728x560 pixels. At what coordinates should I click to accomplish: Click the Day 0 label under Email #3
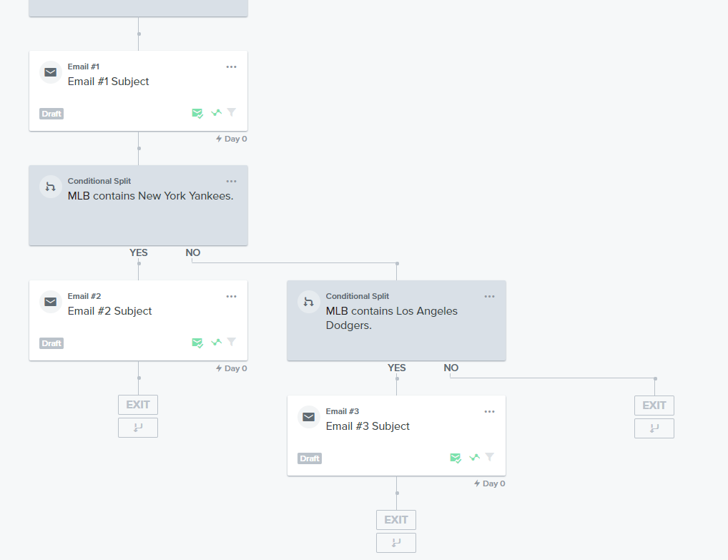tap(489, 483)
